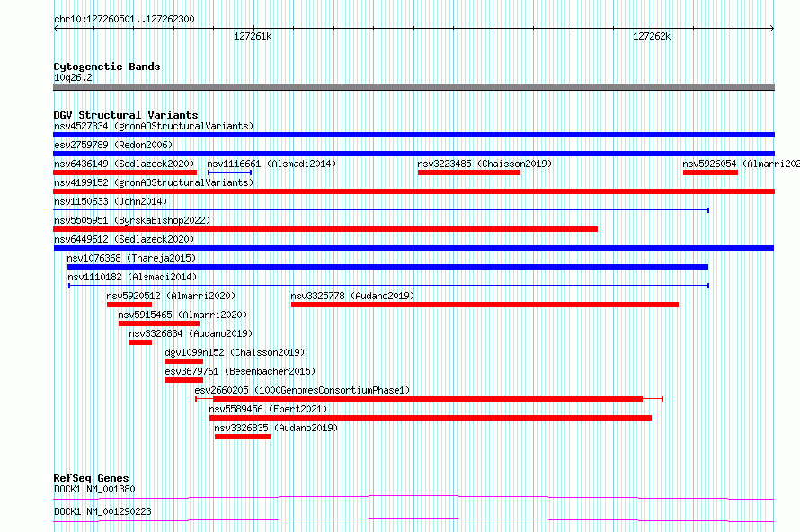Click the nsv6436149 (Sedlazeck2020) label
The width and height of the screenshot is (800, 532).
pyautogui.click(x=124, y=164)
